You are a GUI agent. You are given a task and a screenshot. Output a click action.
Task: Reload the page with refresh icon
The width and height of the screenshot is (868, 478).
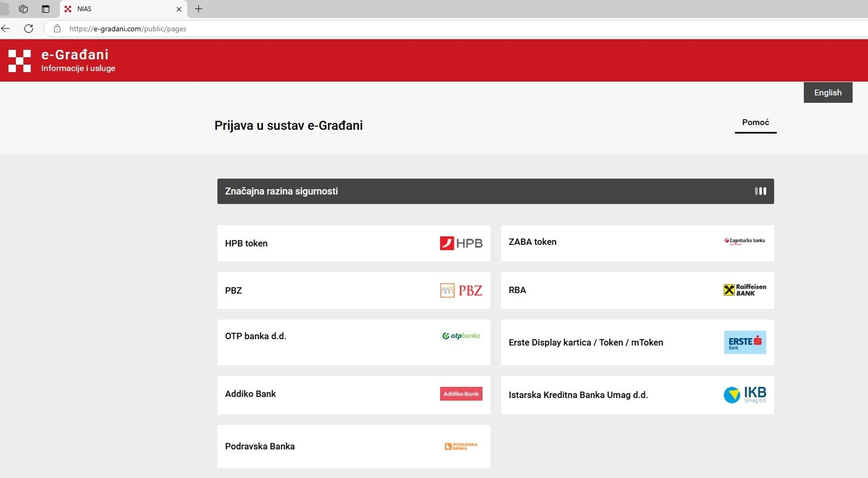[29, 29]
